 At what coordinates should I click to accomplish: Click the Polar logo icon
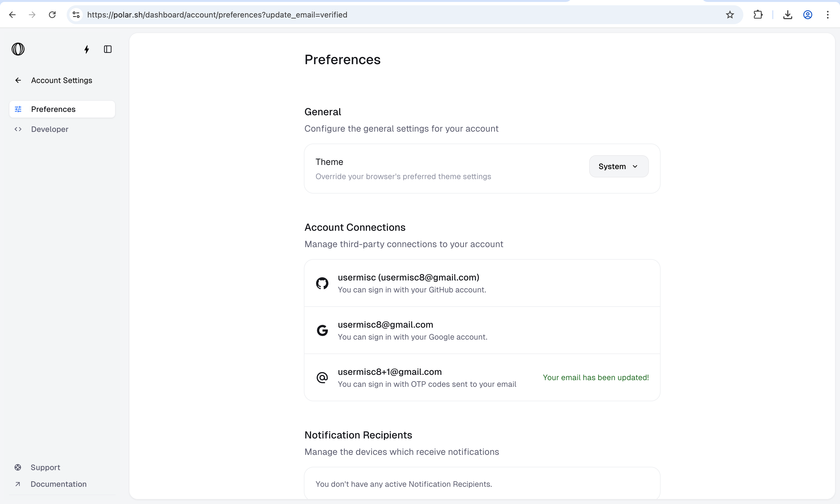(18, 49)
